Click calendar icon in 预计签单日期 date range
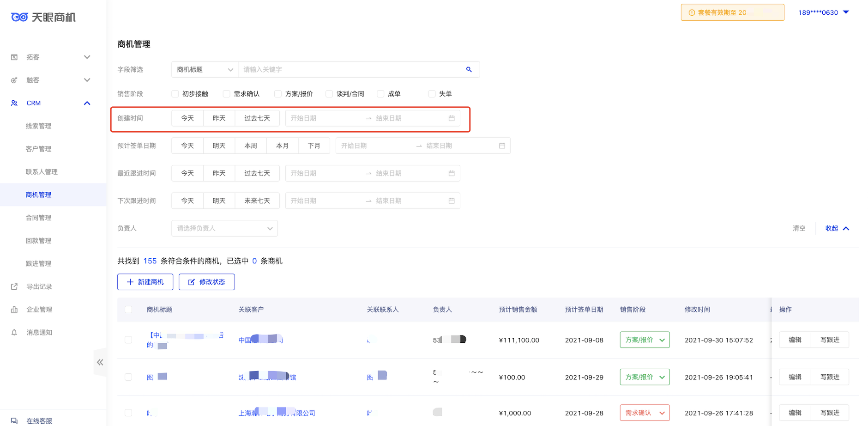 [x=502, y=146]
